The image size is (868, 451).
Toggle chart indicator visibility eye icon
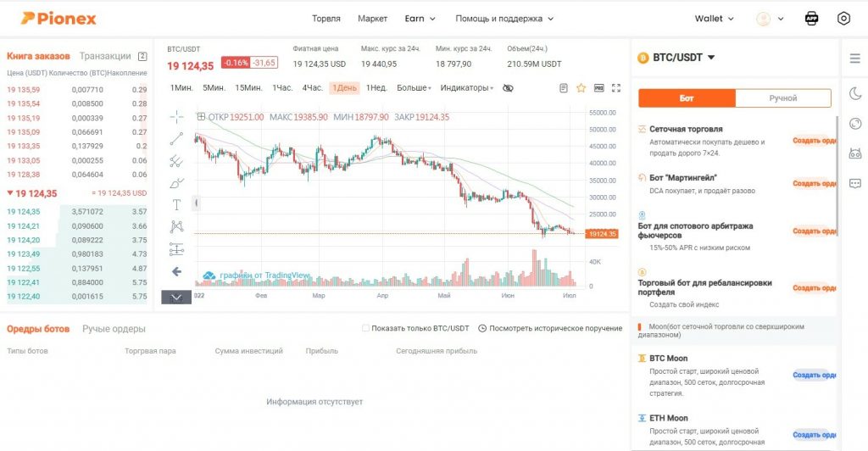click(508, 87)
